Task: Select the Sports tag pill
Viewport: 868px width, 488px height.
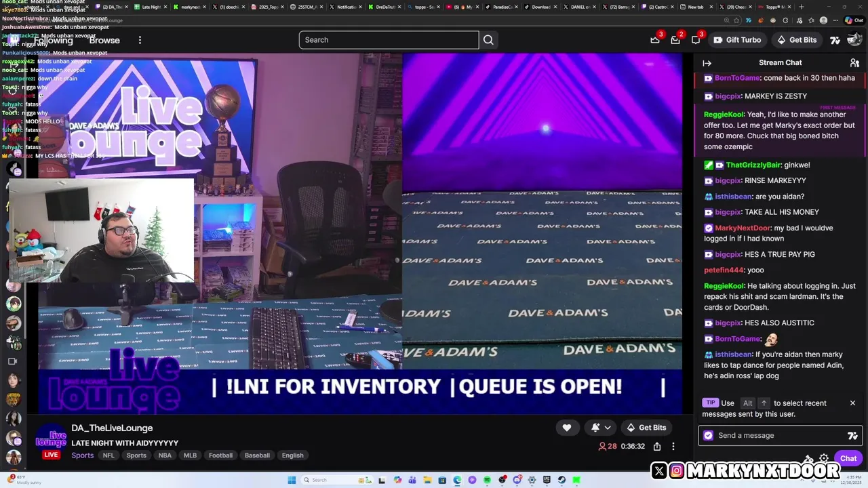Action: tap(136, 455)
